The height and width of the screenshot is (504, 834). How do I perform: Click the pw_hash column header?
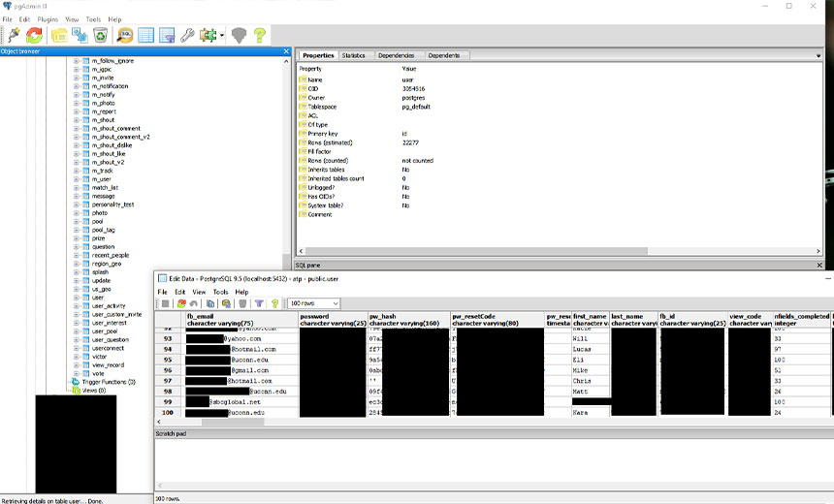click(x=409, y=320)
